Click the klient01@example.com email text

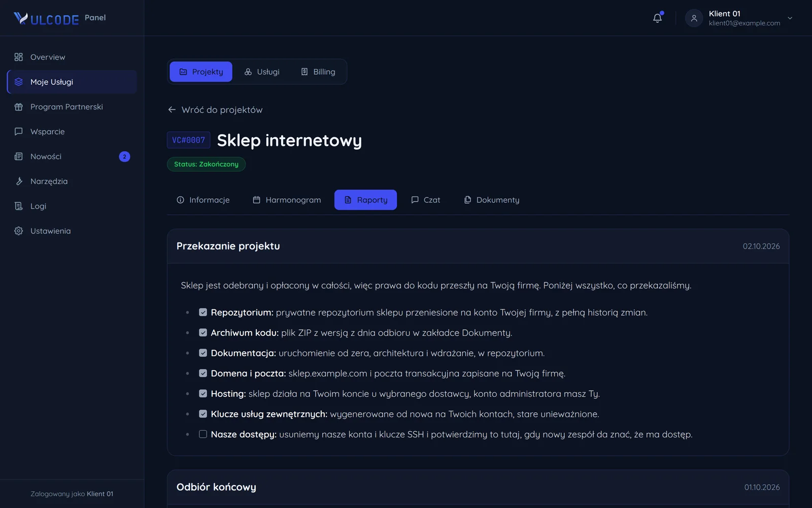745,23
